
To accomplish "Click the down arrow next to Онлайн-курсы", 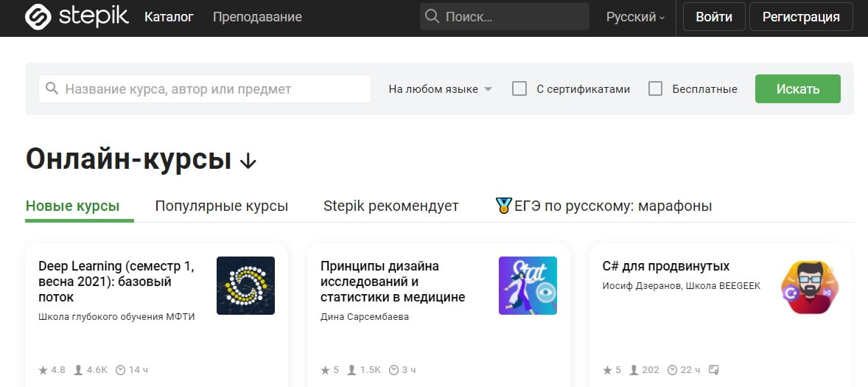I will pyautogui.click(x=248, y=161).
